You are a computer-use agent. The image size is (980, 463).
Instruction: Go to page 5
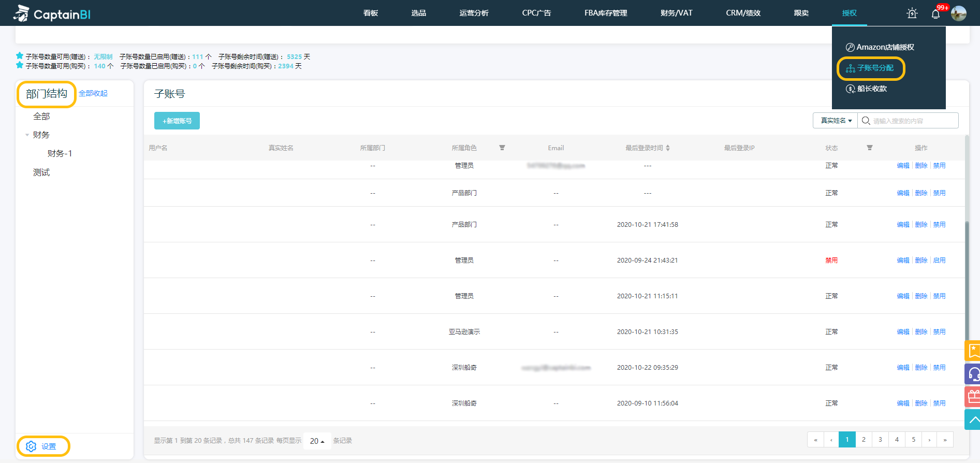(x=913, y=440)
